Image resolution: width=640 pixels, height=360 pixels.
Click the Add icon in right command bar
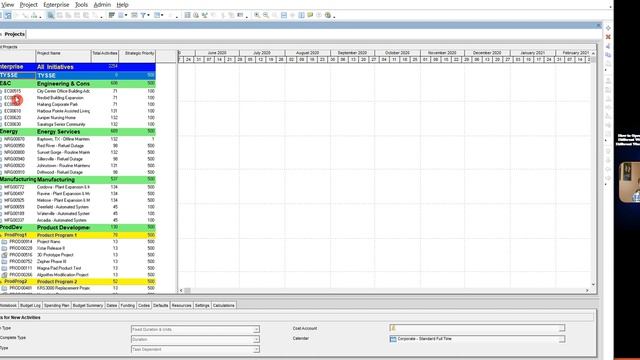point(608,28)
